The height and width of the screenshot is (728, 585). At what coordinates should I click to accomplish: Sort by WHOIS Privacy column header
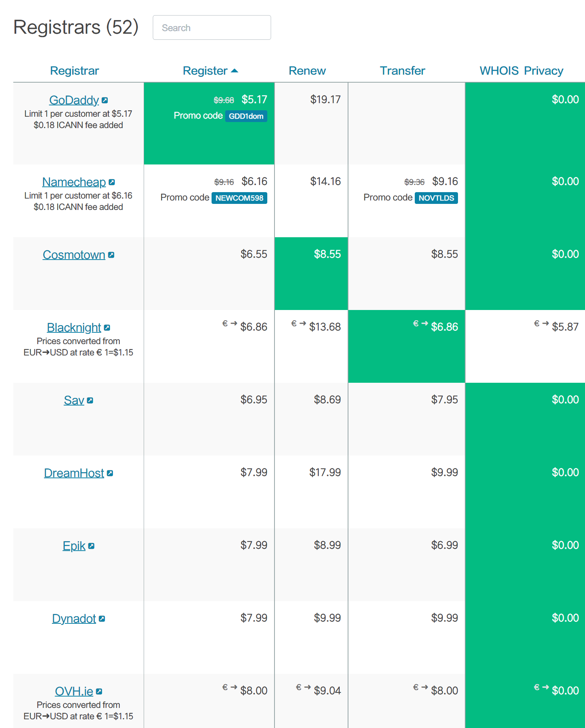(521, 71)
